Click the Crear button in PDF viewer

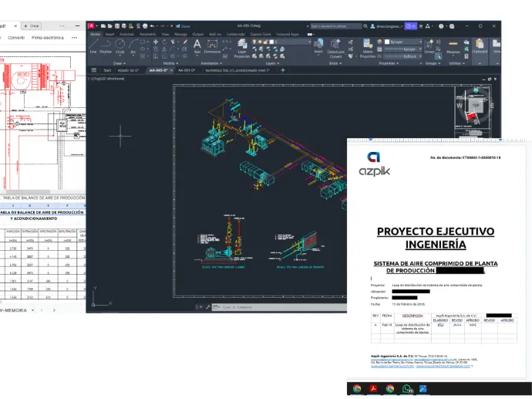32,25
